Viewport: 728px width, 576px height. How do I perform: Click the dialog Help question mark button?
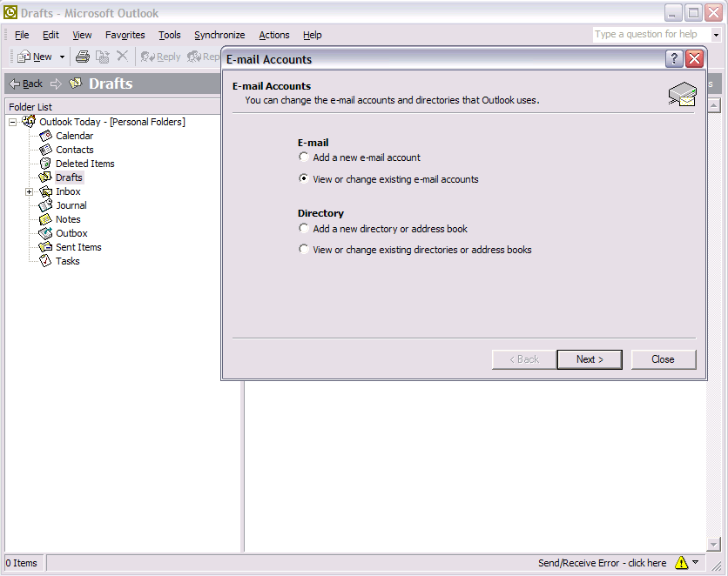pos(674,59)
